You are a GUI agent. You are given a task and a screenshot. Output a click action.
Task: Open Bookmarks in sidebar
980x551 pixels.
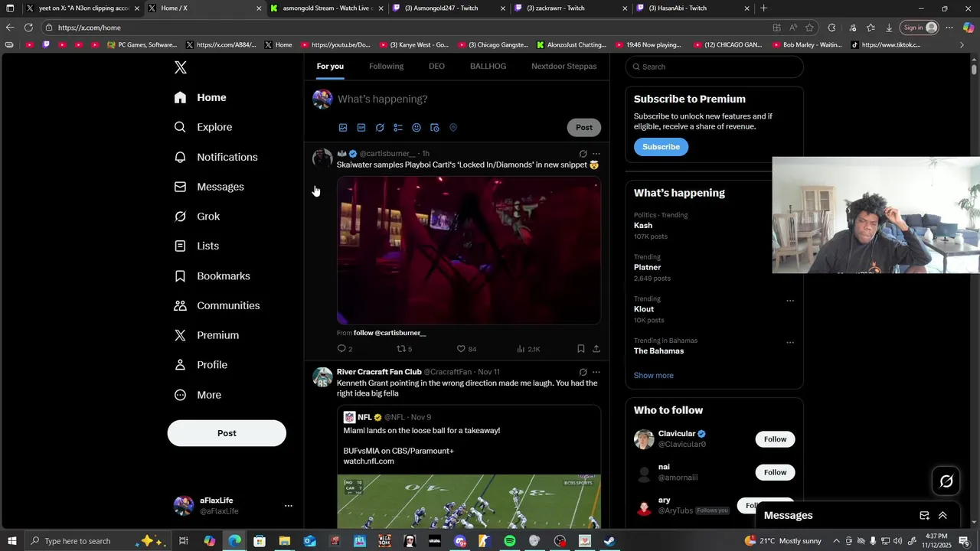tap(212, 276)
